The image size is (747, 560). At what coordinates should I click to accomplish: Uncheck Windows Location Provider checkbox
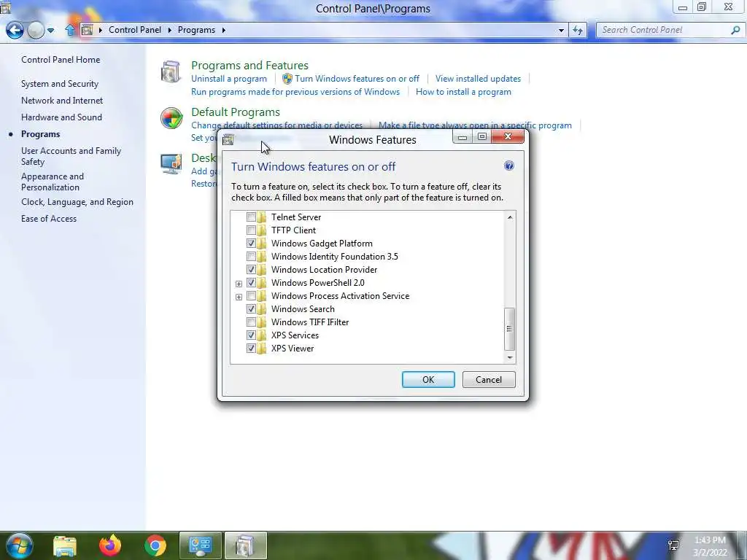click(x=251, y=270)
